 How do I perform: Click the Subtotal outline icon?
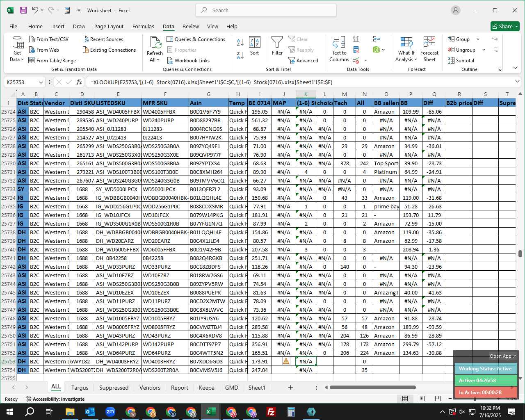click(461, 60)
